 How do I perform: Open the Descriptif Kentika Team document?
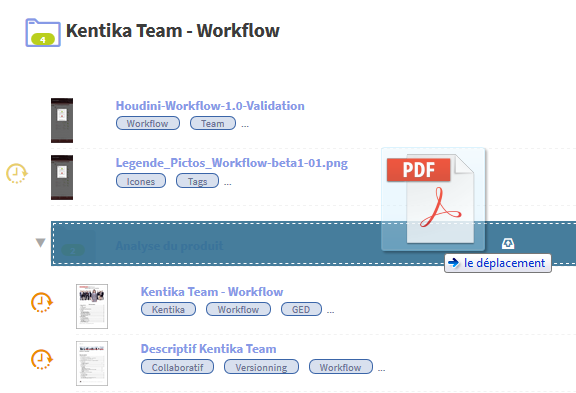(x=208, y=349)
